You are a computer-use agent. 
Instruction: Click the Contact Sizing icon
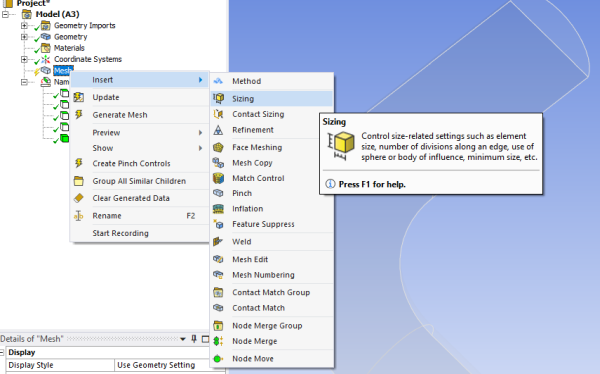(x=218, y=114)
